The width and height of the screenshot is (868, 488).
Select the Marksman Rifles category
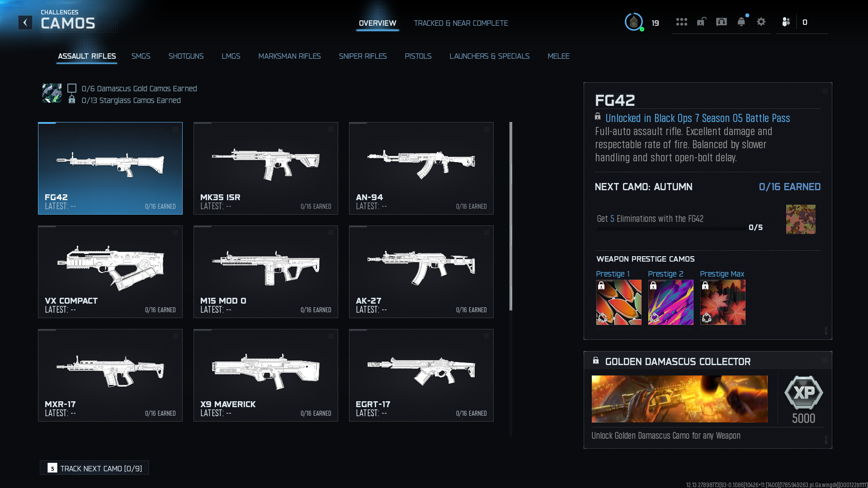point(289,56)
